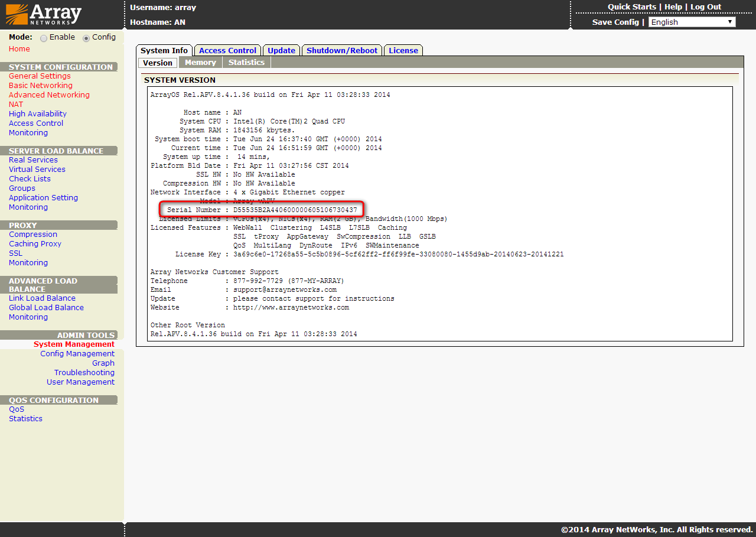Select the Version sub-tab
756x537 pixels.
tap(158, 63)
